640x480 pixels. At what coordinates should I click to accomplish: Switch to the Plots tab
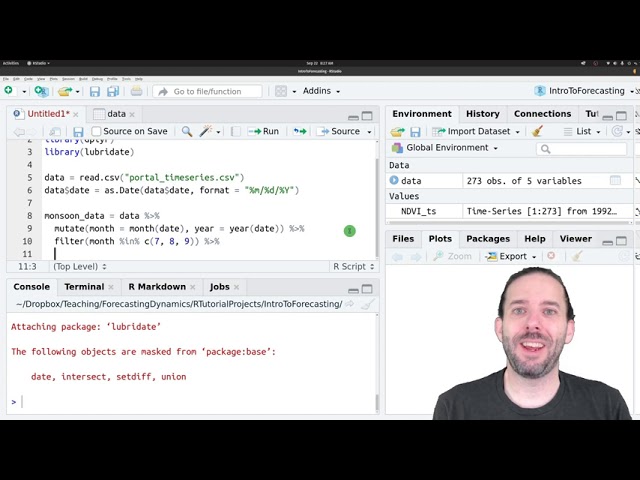440,239
